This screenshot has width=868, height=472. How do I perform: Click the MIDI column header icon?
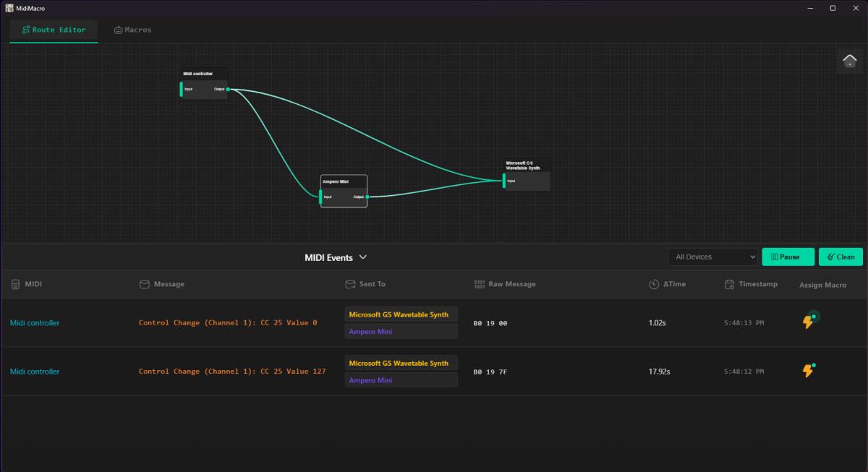pos(15,284)
